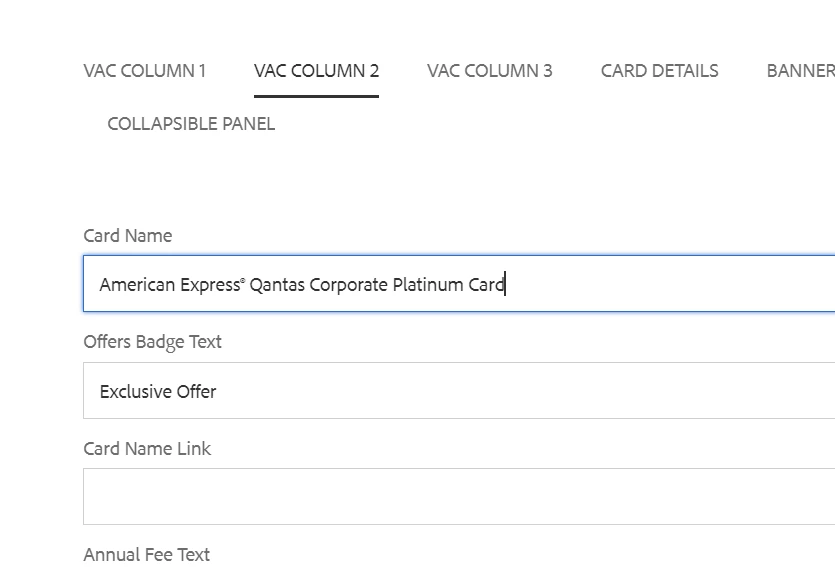Select the VAC Column 2 tab

click(x=316, y=71)
